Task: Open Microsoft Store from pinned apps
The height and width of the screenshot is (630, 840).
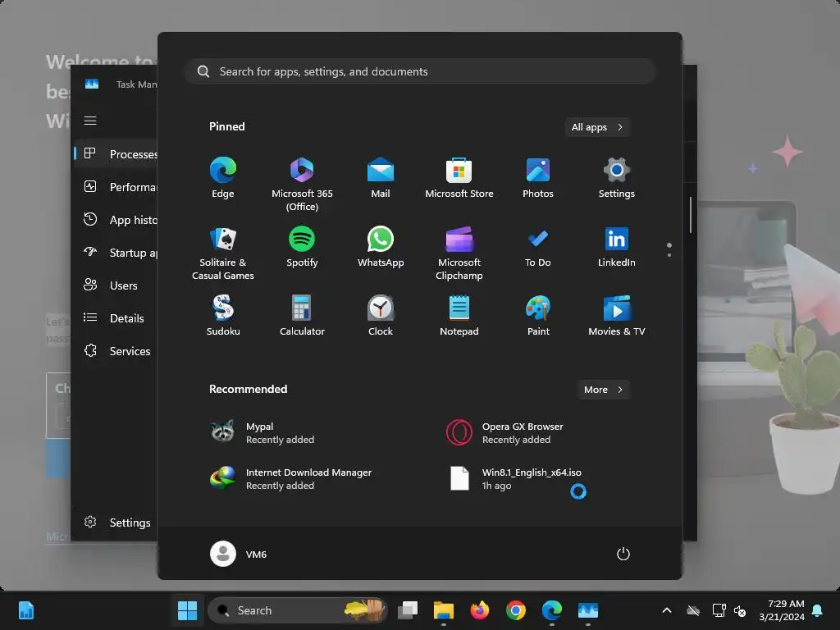Action: 459,177
